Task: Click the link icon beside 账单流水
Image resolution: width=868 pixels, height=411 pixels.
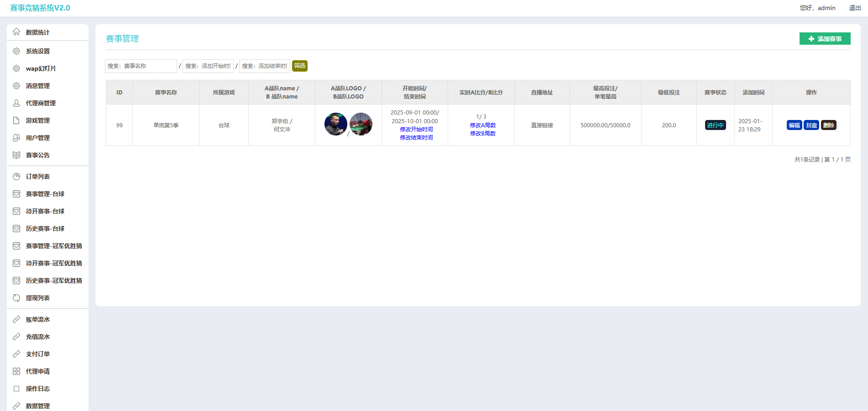Action: (x=16, y=319)
